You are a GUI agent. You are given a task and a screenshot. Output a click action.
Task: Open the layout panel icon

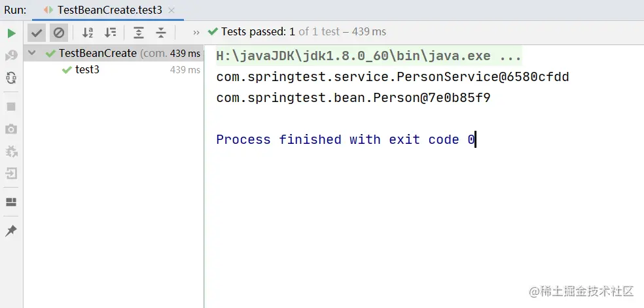pos(12,202)
